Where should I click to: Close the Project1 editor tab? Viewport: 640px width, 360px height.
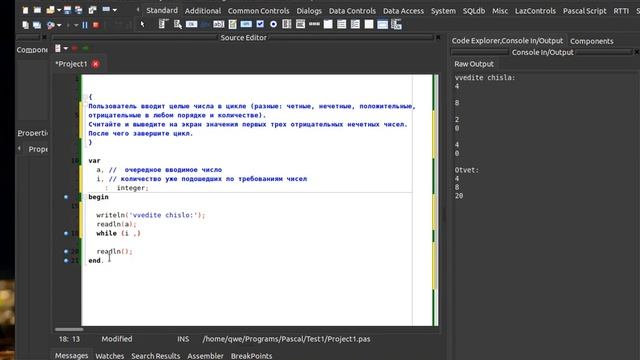[96, 64]
